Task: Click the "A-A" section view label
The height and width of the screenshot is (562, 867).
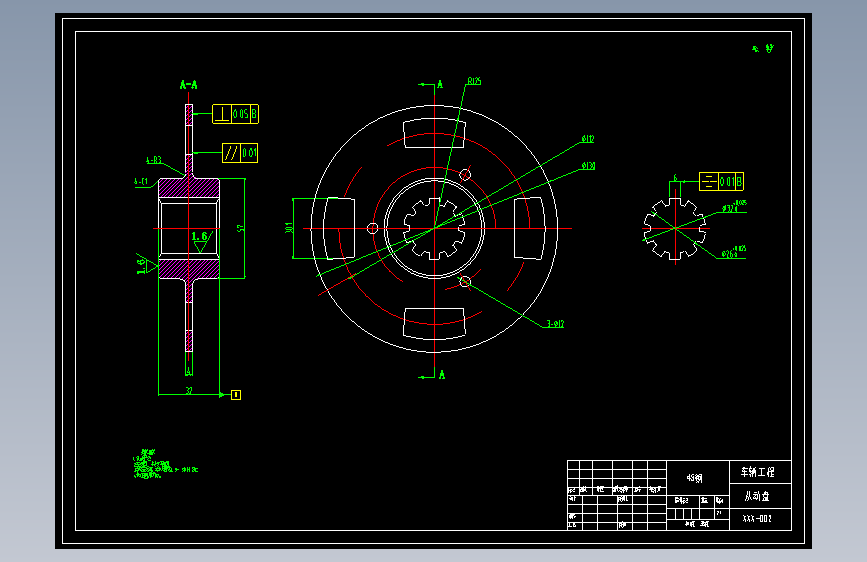Action: tap(189, 85)
